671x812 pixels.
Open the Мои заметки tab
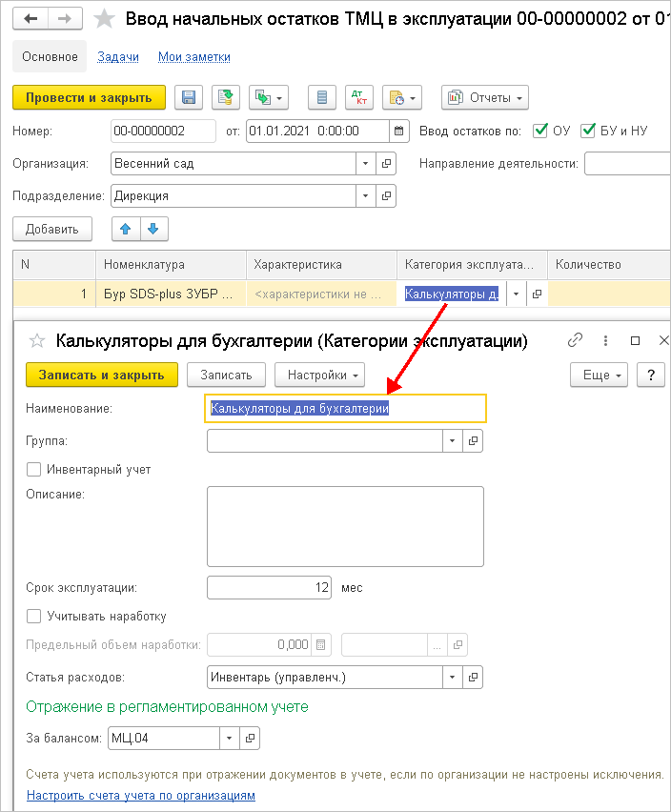pyautogui.click(x=194, y=57)
